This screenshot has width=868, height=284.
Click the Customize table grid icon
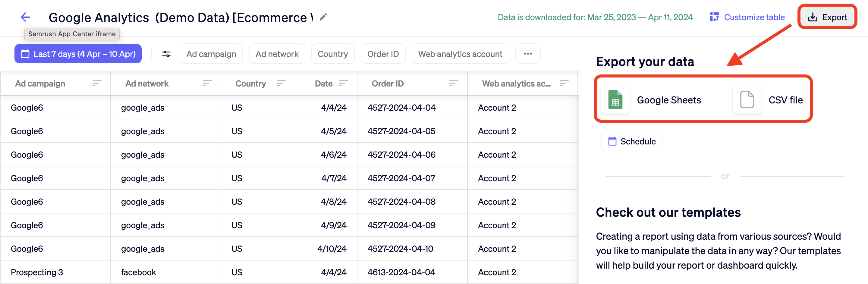tap(714, 17)
